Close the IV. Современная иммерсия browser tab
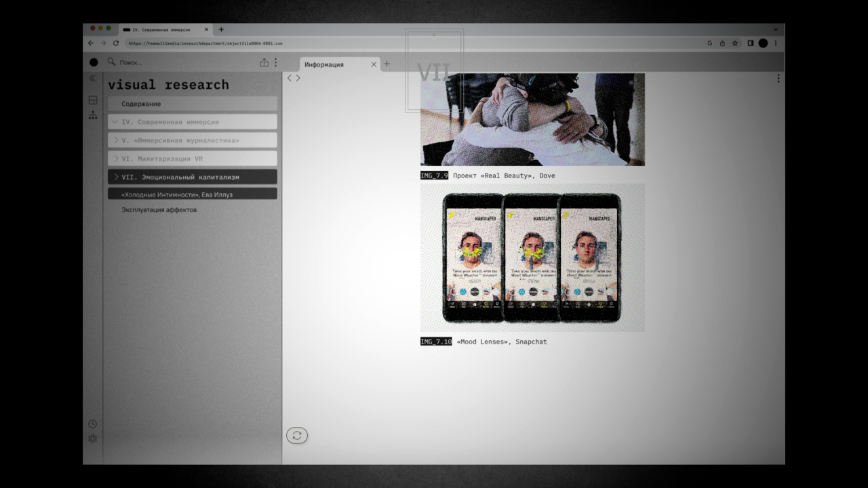 [x=207, y=30]
